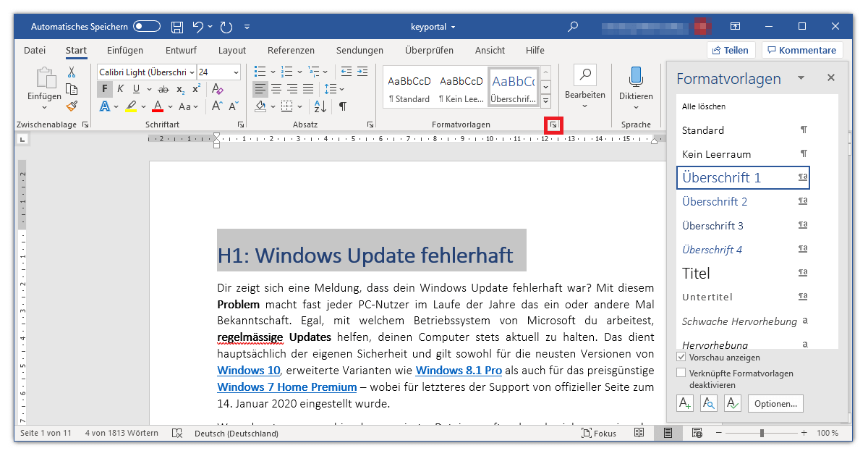Switch to web layout view in the status bar

click(x=697, y=433)
